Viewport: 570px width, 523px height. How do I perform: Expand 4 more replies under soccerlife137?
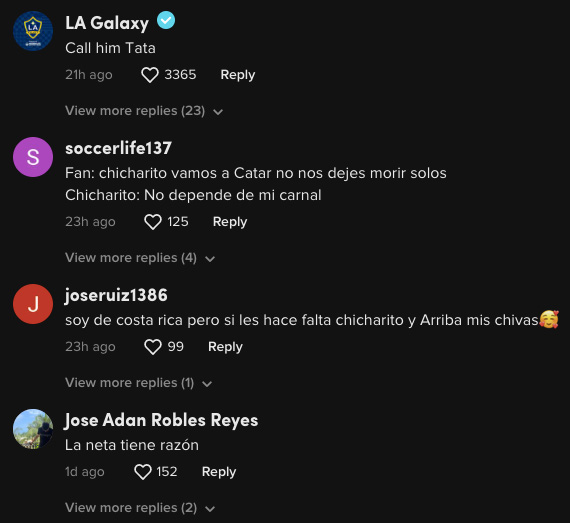coord(140,258)
